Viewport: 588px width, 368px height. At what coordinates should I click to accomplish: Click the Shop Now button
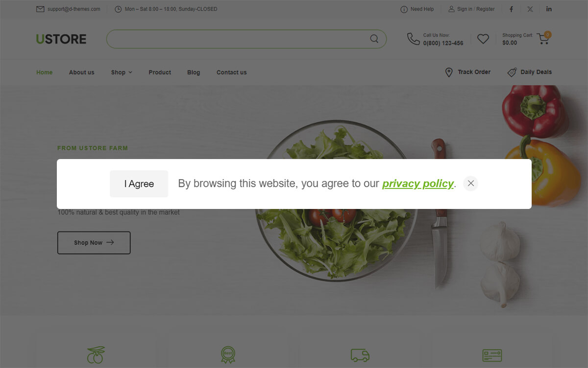click(x=94, y=243)
